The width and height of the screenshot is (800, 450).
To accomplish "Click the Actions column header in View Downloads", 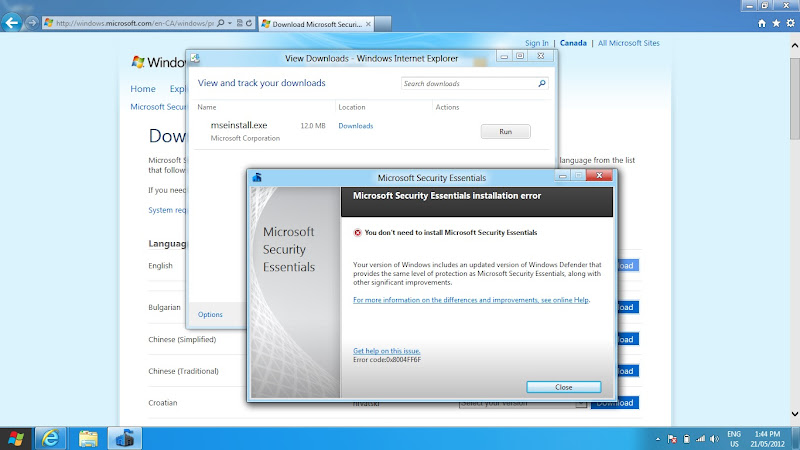I will pos(447,107).
